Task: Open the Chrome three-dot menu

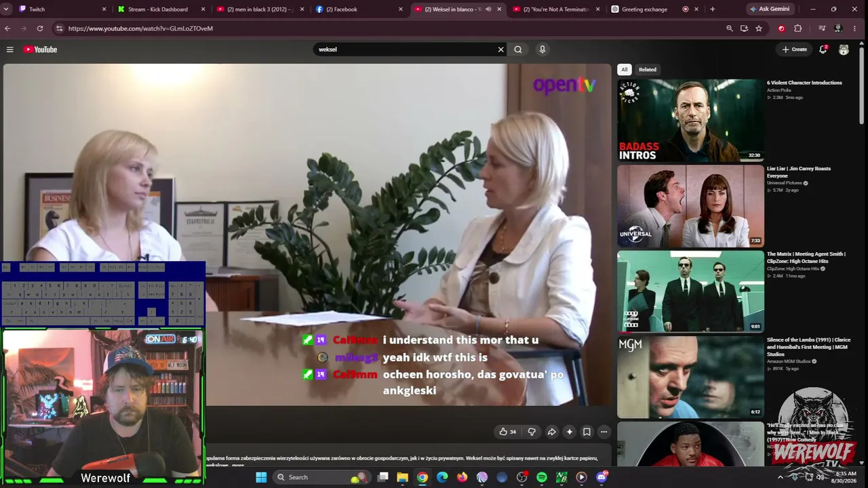Action: click(x=855, y=28)
